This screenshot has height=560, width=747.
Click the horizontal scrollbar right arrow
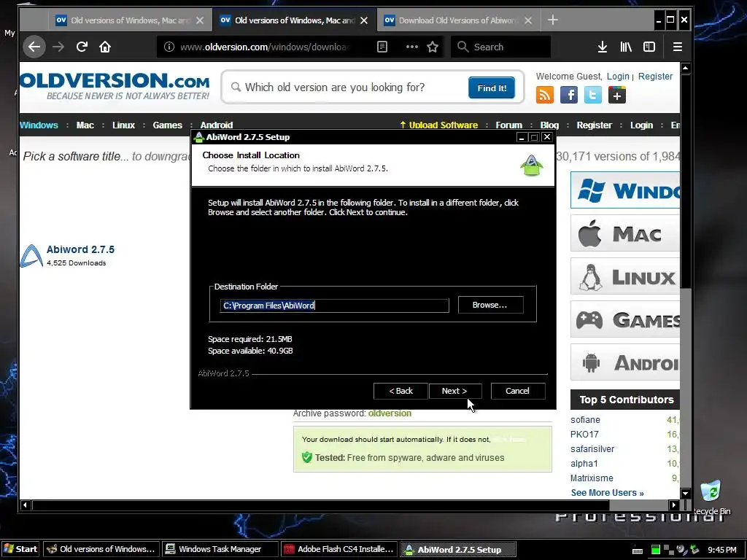pyautogui.click(x=673, y=505)
